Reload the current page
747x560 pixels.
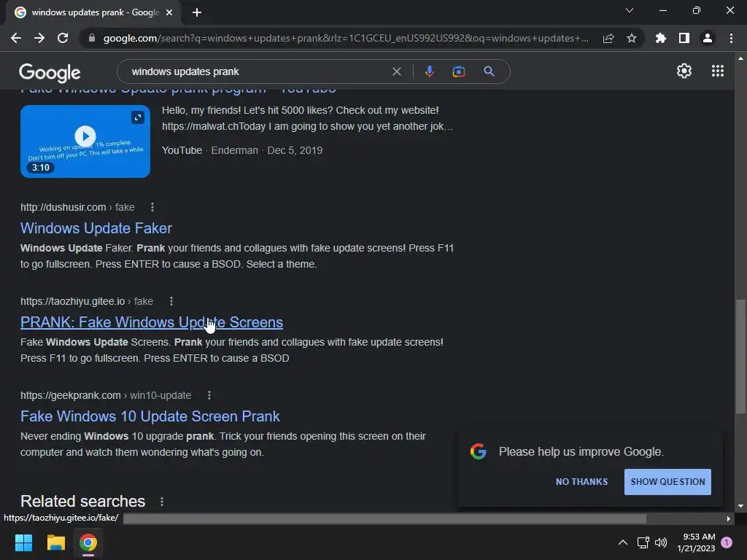[63, 38]
